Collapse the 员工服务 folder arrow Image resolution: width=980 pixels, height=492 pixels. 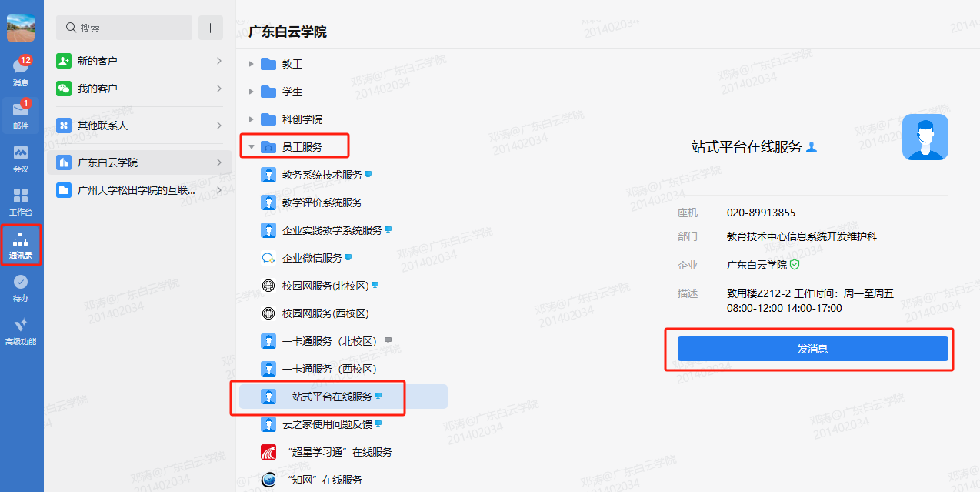click(251, 147)
